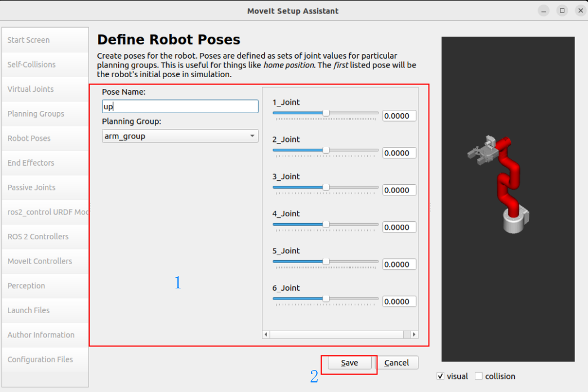
Task: Click the Pose Name text field
Action: 180,106
